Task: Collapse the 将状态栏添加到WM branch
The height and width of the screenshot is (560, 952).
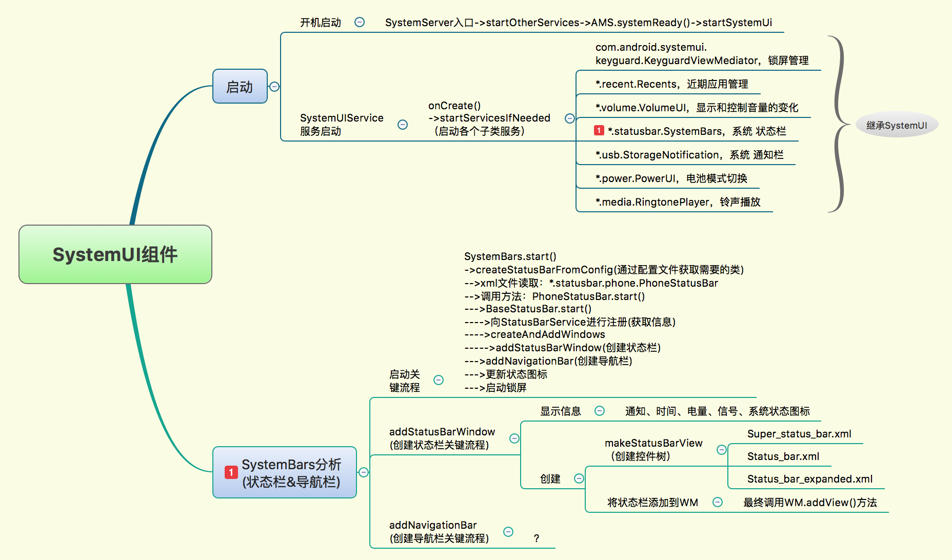Action: pyautogui.click(x=718, y=502)
